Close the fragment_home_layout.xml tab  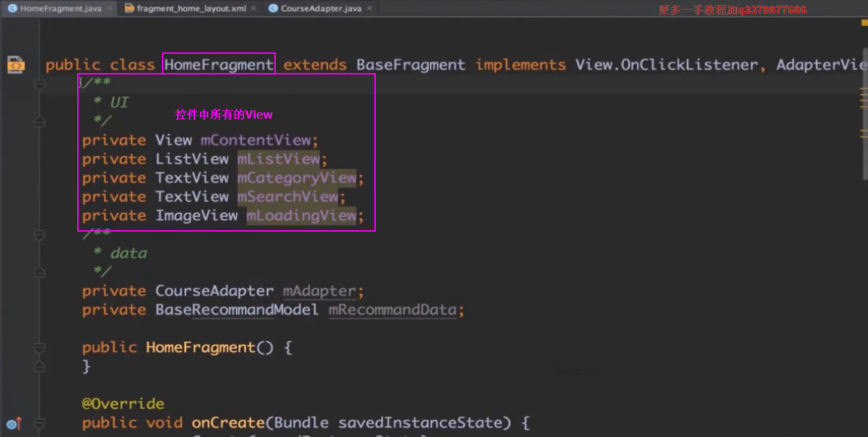[x=253, y=9]
